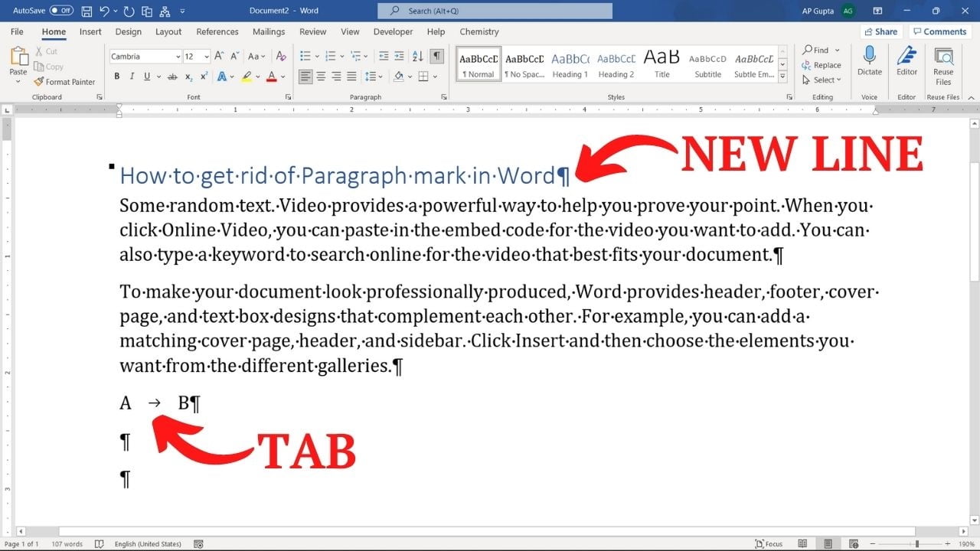The image size is (980, 551).
Task: Switch to the Layout tab
Action: point(168,32)
